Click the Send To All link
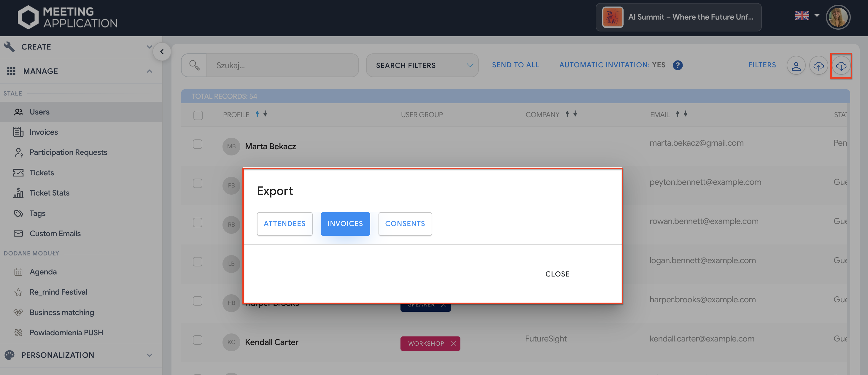Screen dimensions: 868x375 (x=515, y=65)
